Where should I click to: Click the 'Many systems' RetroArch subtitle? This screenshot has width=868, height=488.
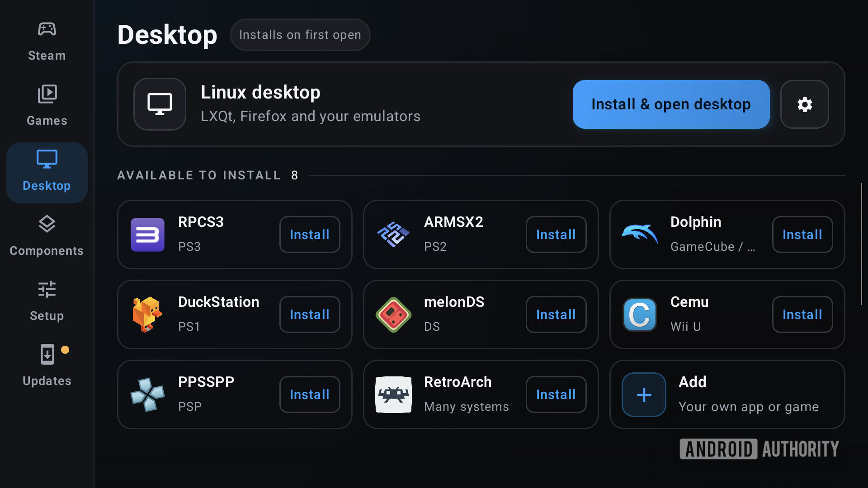click(467, 407)
